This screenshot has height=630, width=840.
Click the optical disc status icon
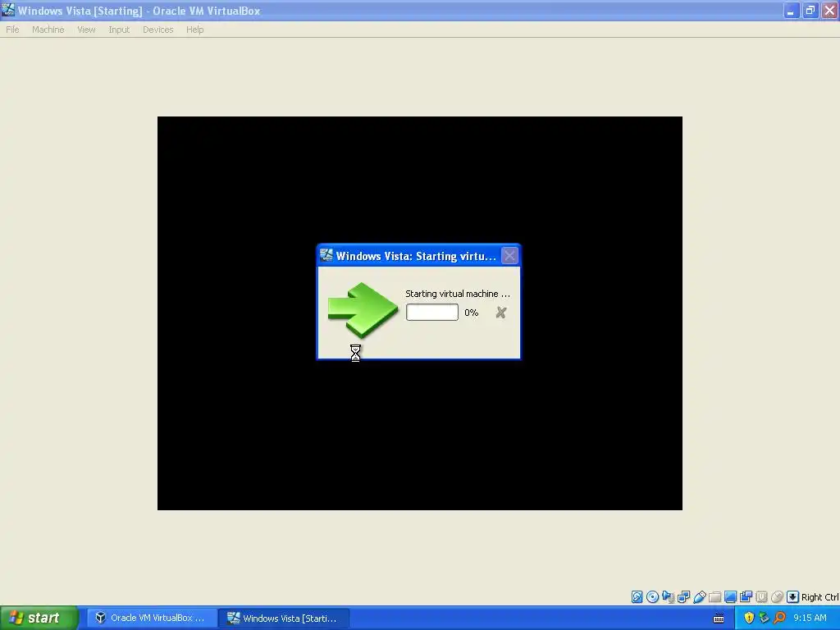tap(652, 597)
